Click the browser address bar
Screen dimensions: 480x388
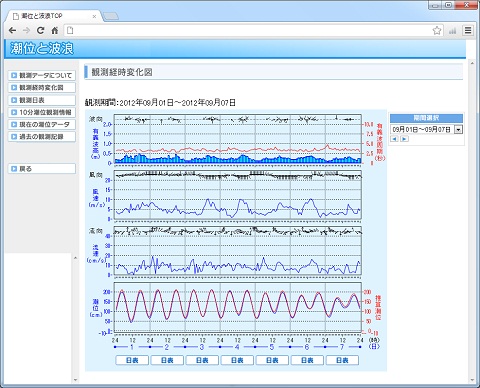point(248,31)
